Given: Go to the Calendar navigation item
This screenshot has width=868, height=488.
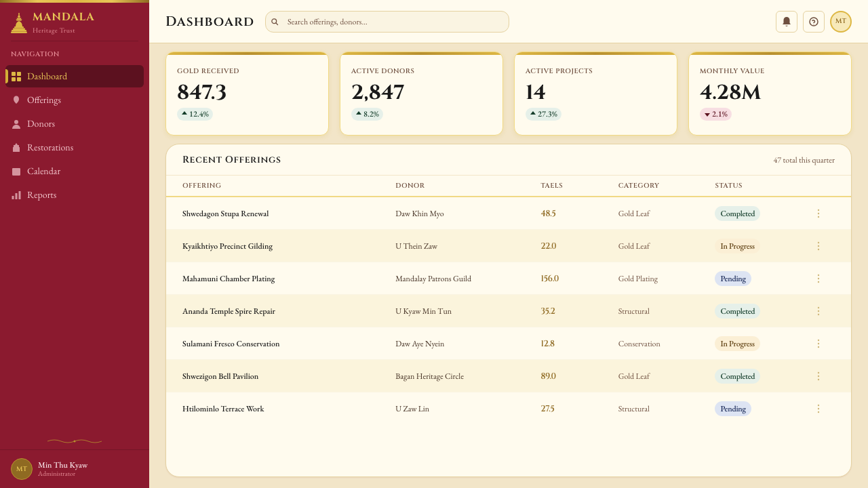Looking at the screenshot, I should [x=75, y=171].
